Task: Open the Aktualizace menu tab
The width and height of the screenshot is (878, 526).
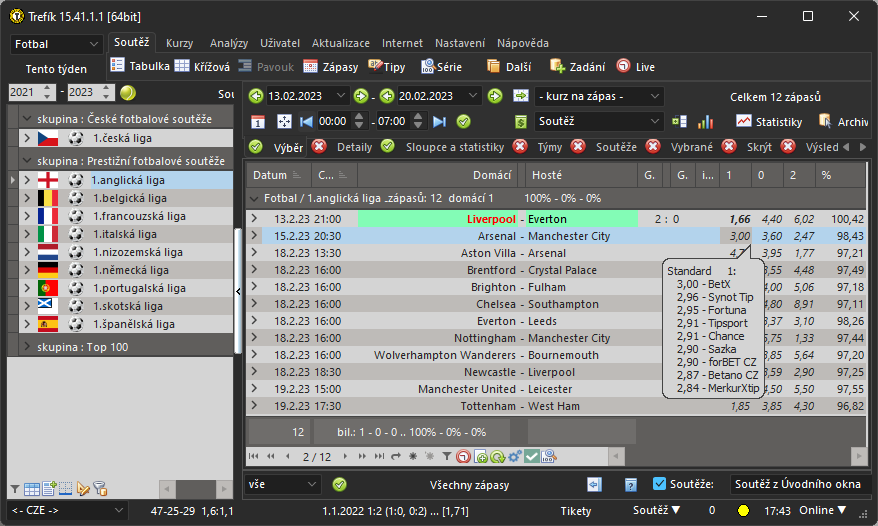Action: pyautogui.click(x=340, y=43)
